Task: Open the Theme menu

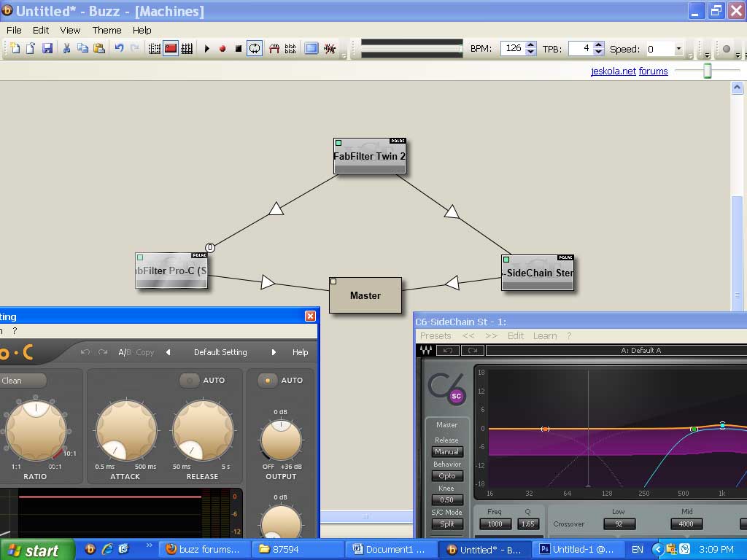Action: (107, 30)
